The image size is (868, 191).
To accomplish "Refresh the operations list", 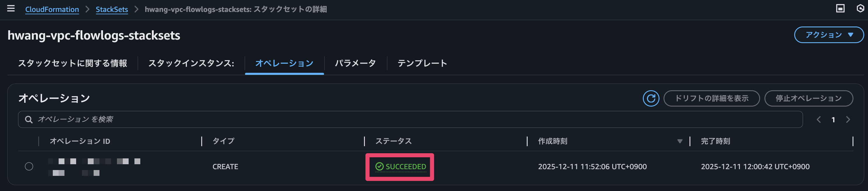I will click(x=650, y=98).
